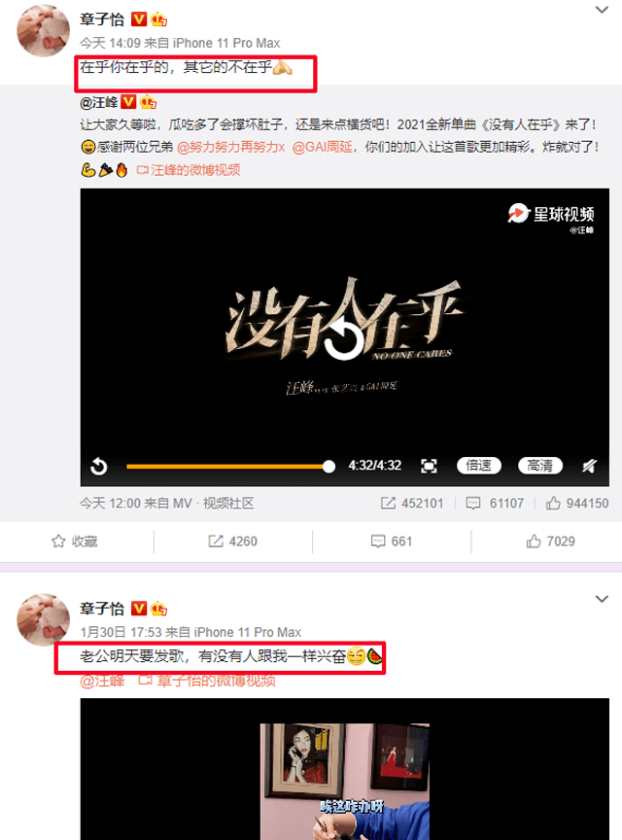Open 章子怡的微博视频 link in second post

(207, 681)
